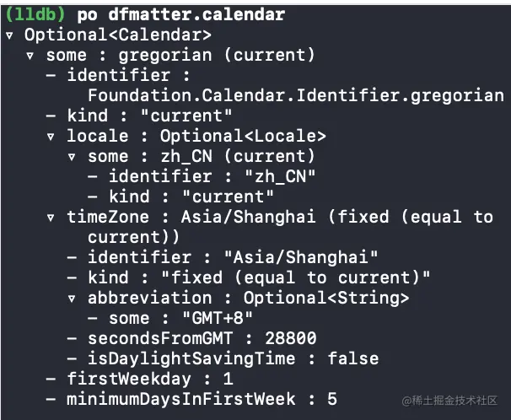Select the Foundation.Calendar.Identifier.gregorian value line
This screenshot has width=511, height=420.
[x=296, y=96]
